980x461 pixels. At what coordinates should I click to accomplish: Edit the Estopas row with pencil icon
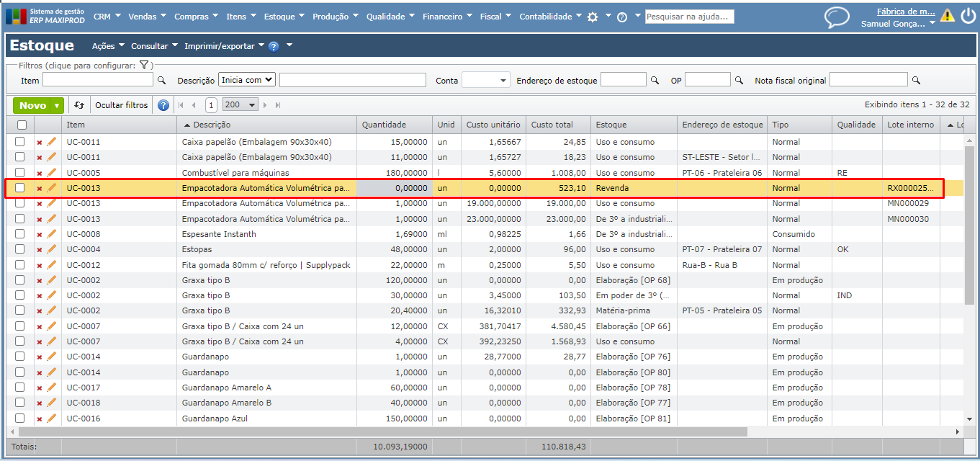(x=51, y=249)
